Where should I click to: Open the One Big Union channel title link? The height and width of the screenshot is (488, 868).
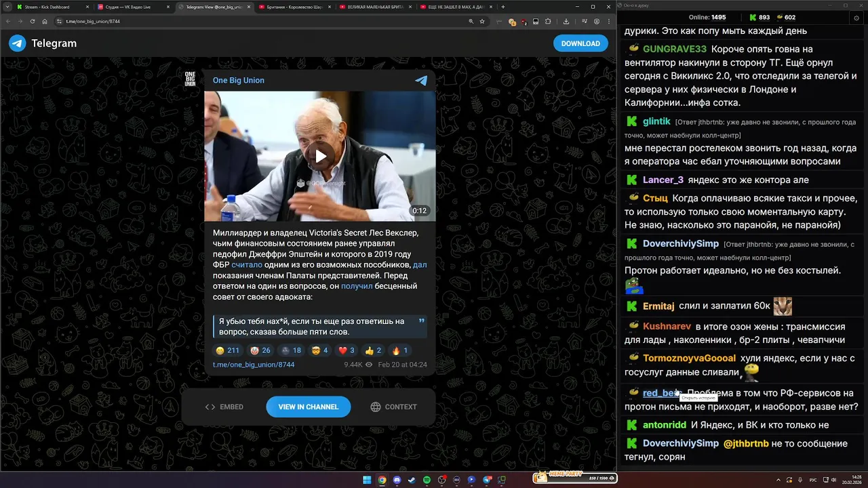(x=239, y=80)
